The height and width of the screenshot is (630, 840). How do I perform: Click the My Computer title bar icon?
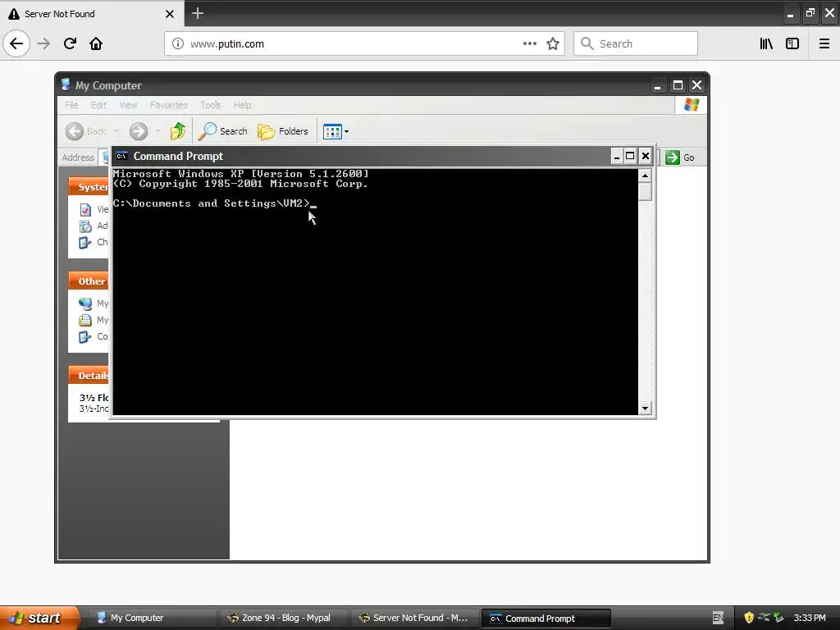(66, 84)
